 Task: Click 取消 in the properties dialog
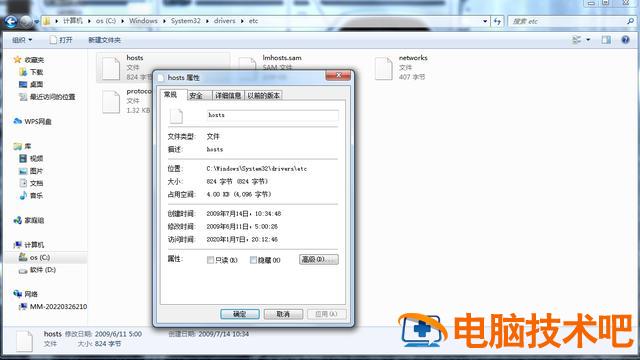tap(283, 314)
